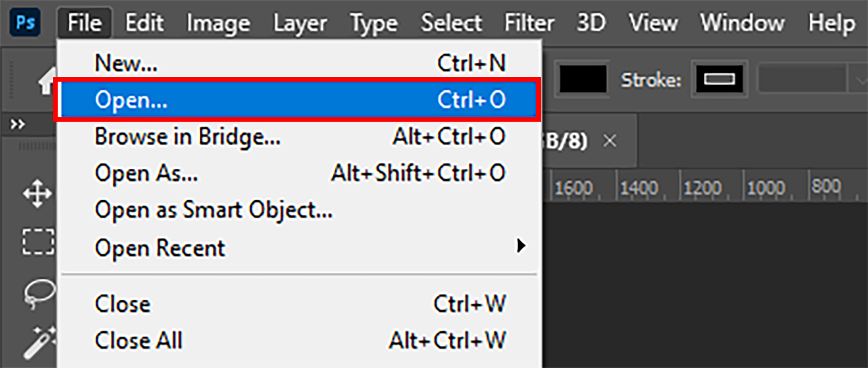Viewport: 868px width, 368px height.
Task: Open the stroke width dropdown
Action: coord(859,80)
